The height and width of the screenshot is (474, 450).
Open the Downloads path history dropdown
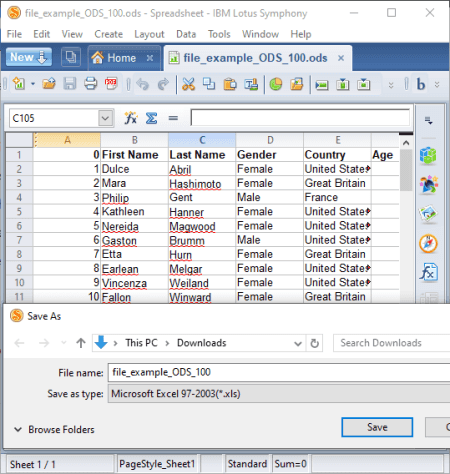pyautogui.click(x=298, y=343)
